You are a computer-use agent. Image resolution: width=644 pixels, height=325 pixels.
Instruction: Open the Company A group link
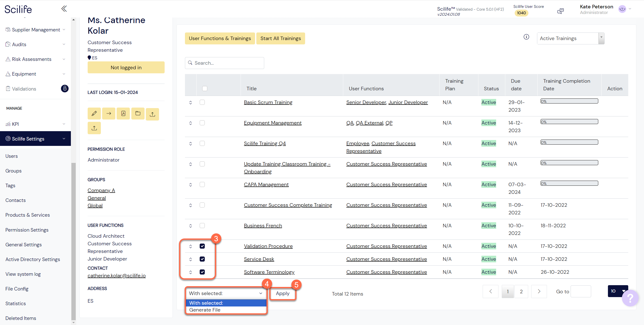coord(101,190)
